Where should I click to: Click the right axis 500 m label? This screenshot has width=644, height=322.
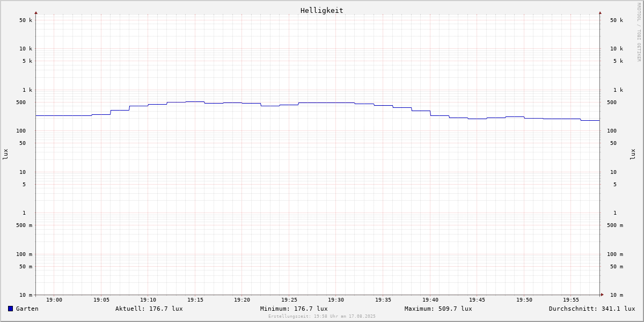point(615,225)
